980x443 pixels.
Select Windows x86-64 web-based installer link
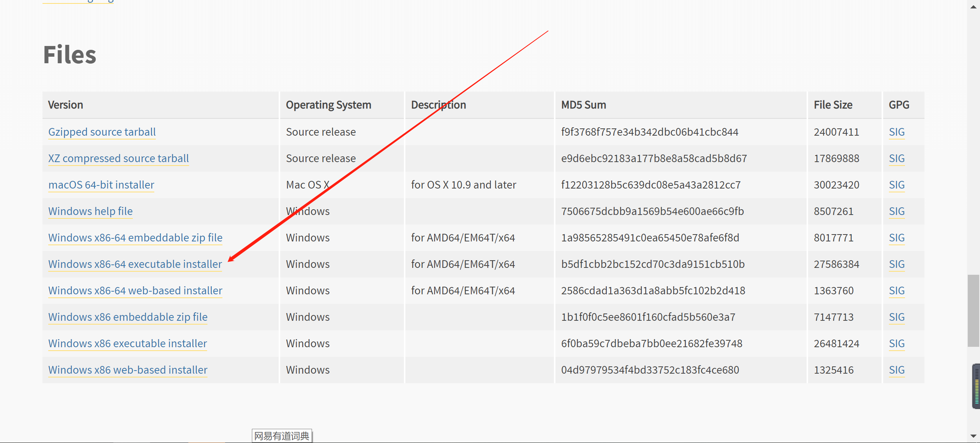(x=135, y=290)
